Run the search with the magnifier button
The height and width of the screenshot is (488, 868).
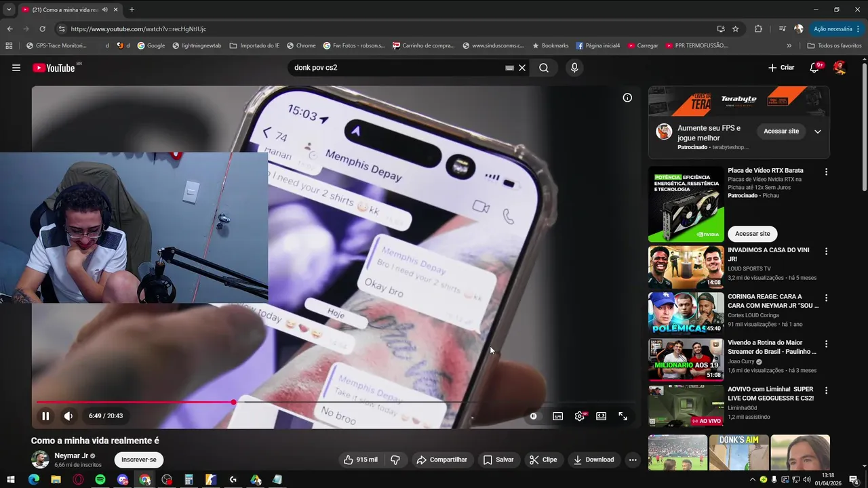[x=544, y=68]
